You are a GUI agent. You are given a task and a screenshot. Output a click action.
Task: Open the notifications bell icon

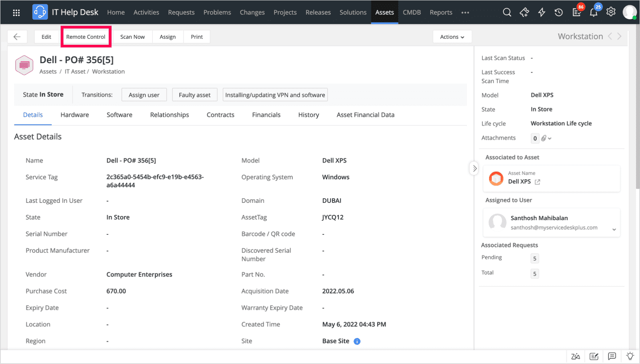(593, 12)
